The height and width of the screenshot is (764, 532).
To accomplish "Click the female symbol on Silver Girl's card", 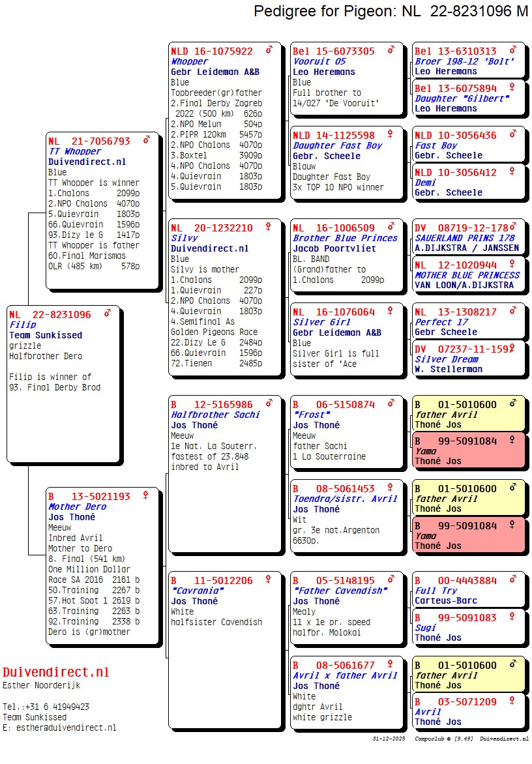I will coord(391,312).
